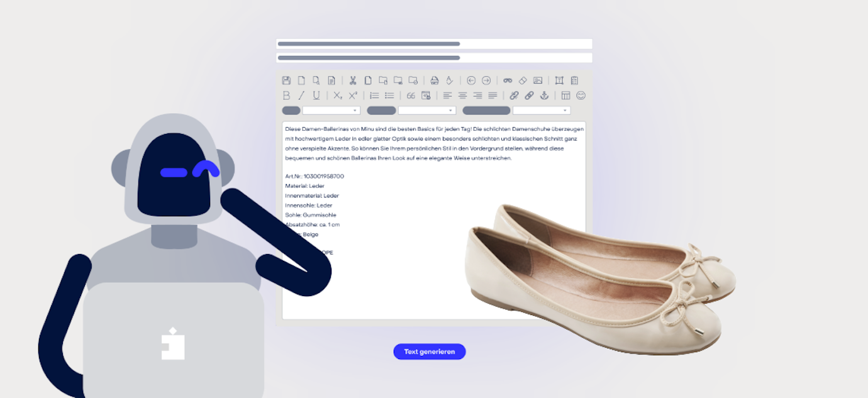Align text right
This screenshot has height=398, width=868.
click(x=477, y=96)
